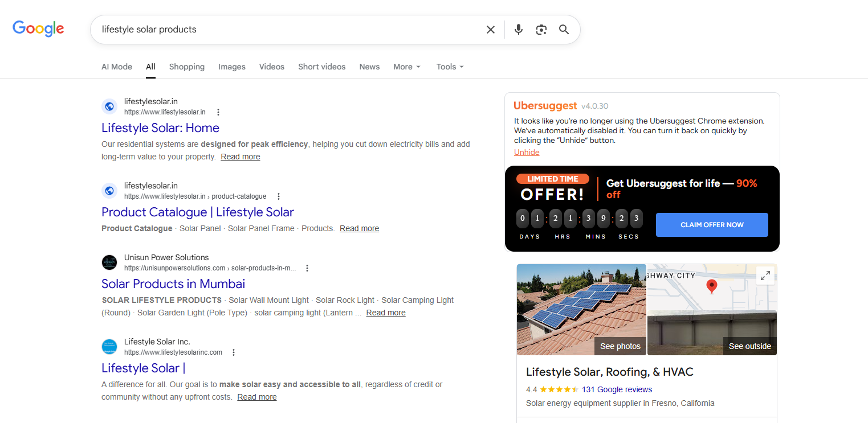The width and height of the screenshot is (868, 423).
Task: Click the rating stars for Lifestyle Solar
Action: (x=559, y=390)
